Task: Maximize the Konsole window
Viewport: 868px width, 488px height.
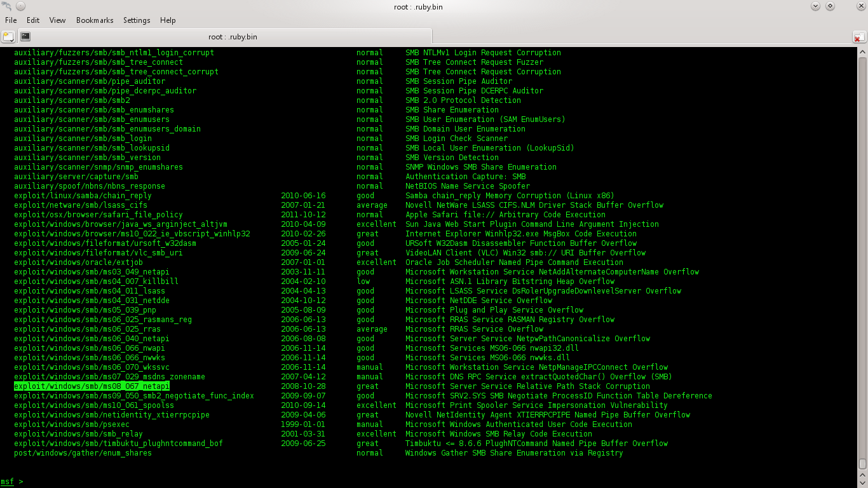Action: [831, 6]
